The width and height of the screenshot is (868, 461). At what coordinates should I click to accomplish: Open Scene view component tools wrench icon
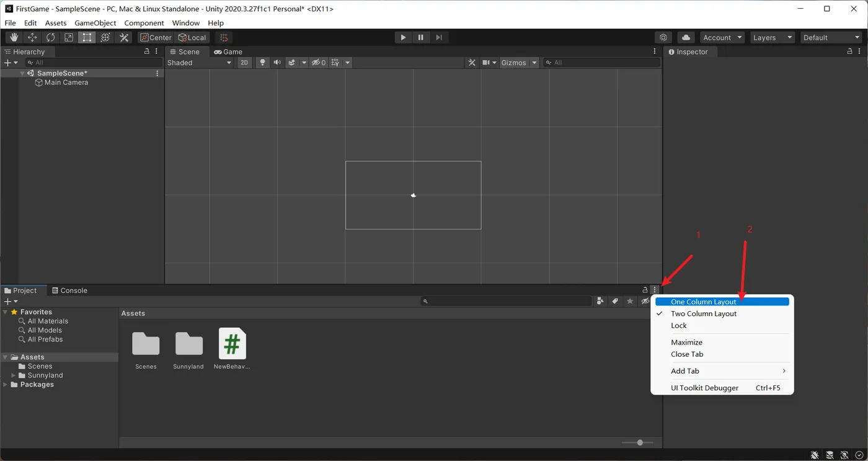tap(472, 63)
